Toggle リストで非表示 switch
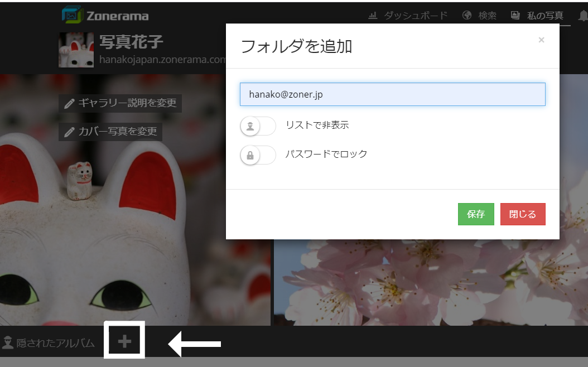 coord(258,126)
